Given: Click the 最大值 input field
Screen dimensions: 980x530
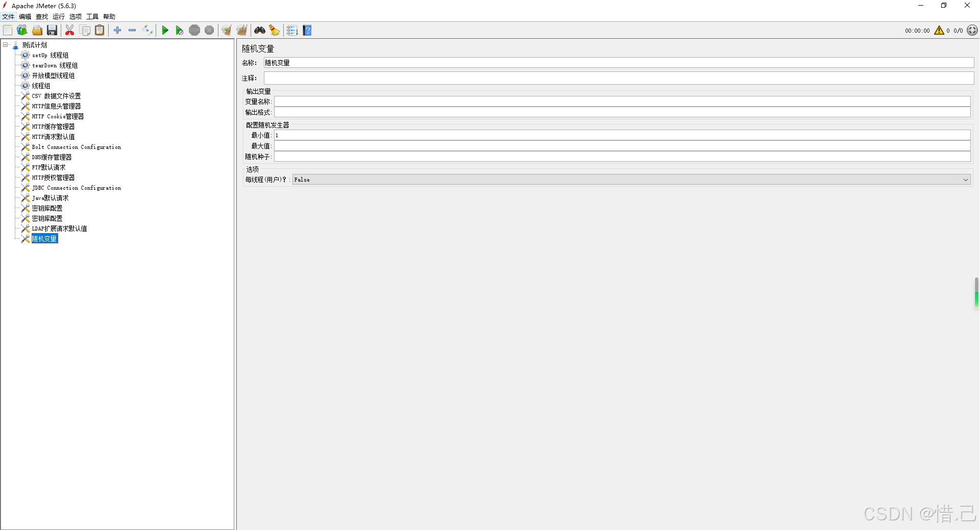Looking at the screenshot, I should pos(622,146).
